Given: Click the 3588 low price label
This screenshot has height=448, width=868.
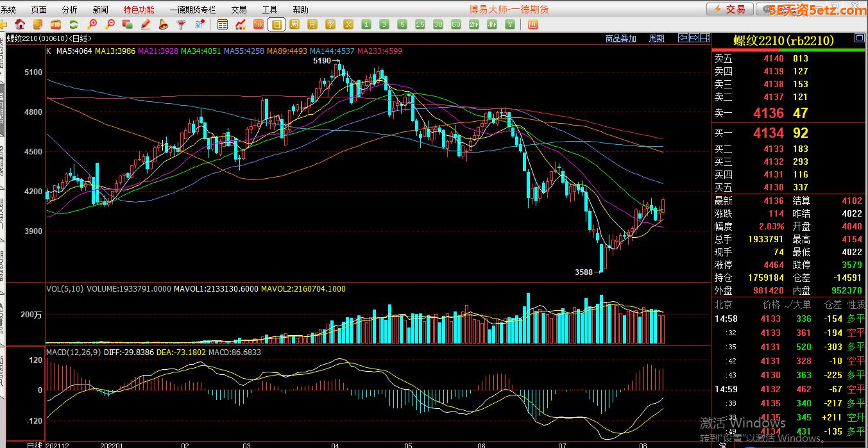Looking at the screenshot, I should point(584,272).
